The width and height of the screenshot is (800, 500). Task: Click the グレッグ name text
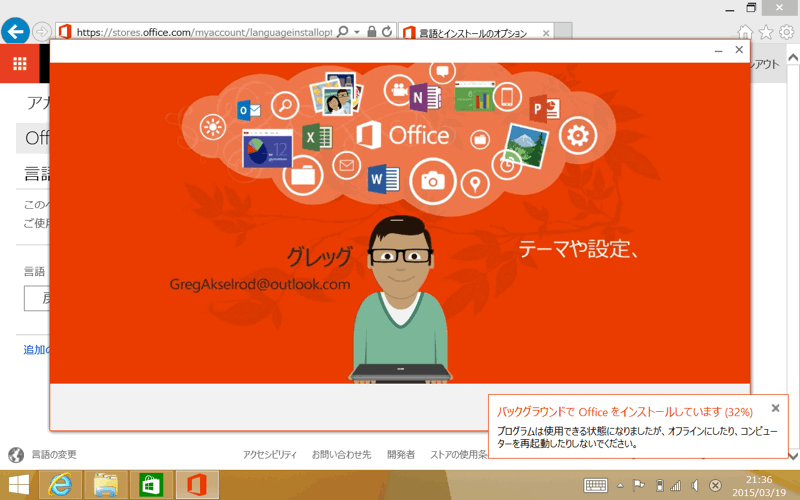click(319, 257)
